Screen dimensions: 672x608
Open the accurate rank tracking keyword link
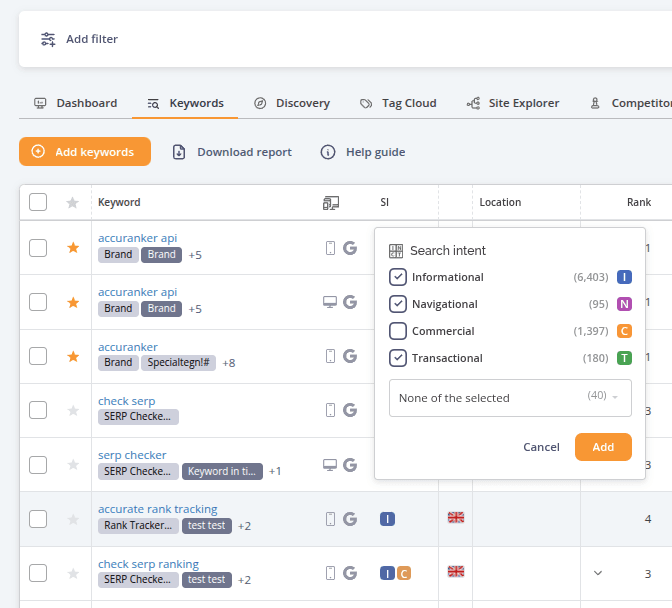(158, 509)
